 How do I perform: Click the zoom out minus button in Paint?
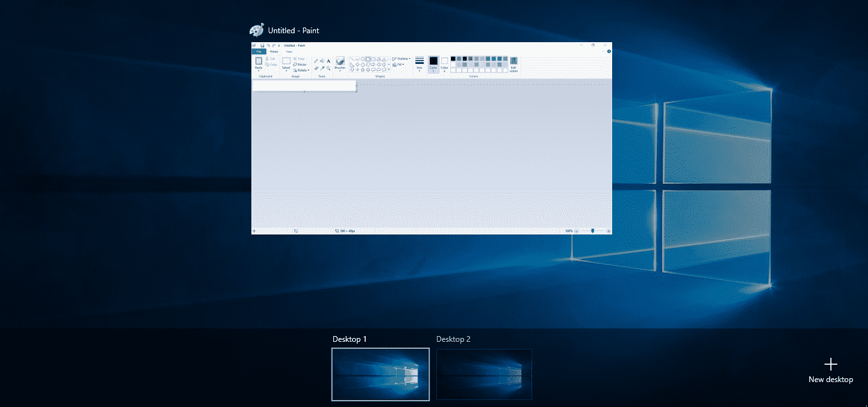[x=576, y=231]
